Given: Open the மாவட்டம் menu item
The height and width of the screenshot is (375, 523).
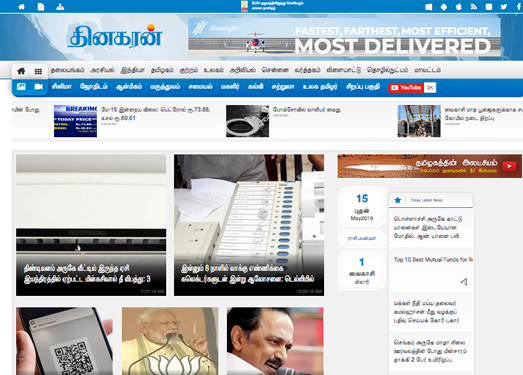Looking at the screenshot, I should (x=427, y=70).
